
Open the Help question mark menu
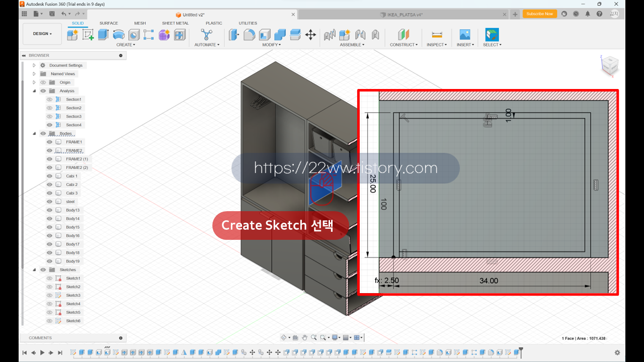(x=599, y=14)
